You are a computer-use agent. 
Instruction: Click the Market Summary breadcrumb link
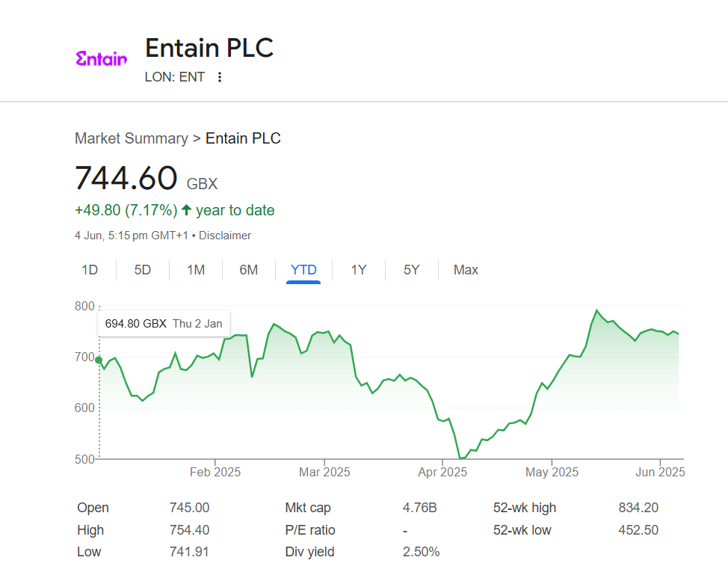pos(132,138)
